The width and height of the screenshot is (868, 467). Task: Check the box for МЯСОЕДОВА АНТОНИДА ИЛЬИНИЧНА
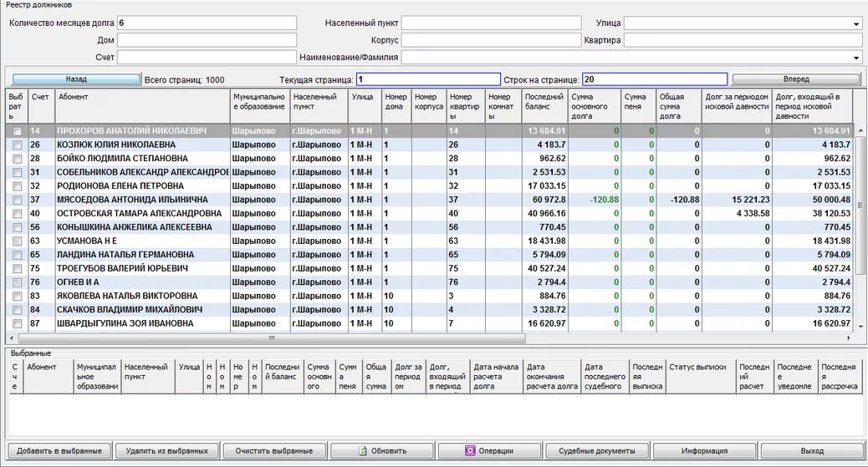coord(18,201)
